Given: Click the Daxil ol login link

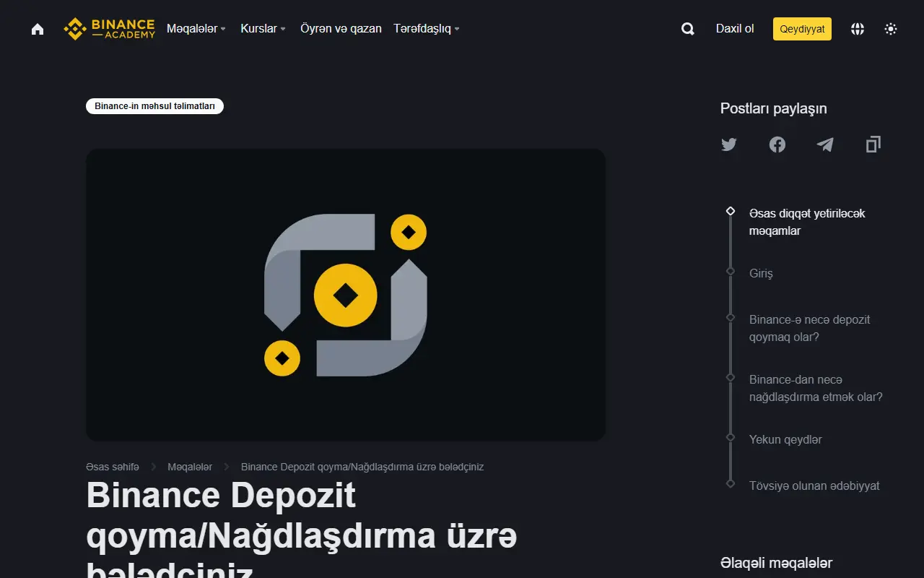Looking at the screenshot, I should click(735, 29).
